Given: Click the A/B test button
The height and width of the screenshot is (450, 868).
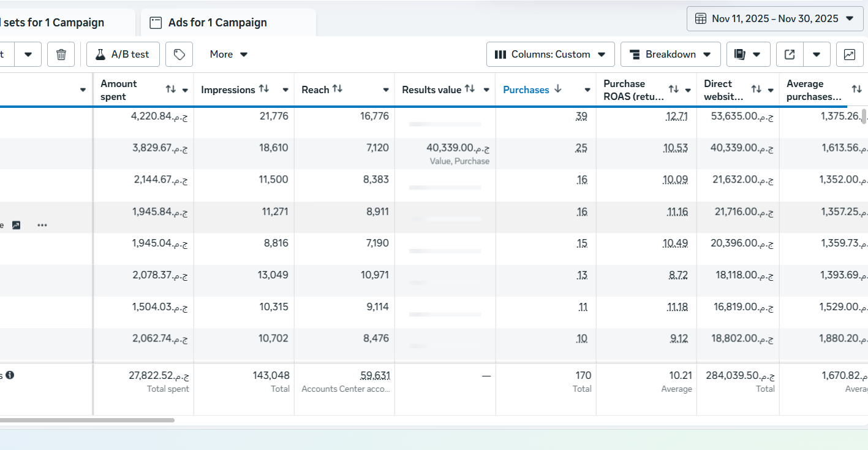Looking at the screenshot, I should click(x=123, y=55).
